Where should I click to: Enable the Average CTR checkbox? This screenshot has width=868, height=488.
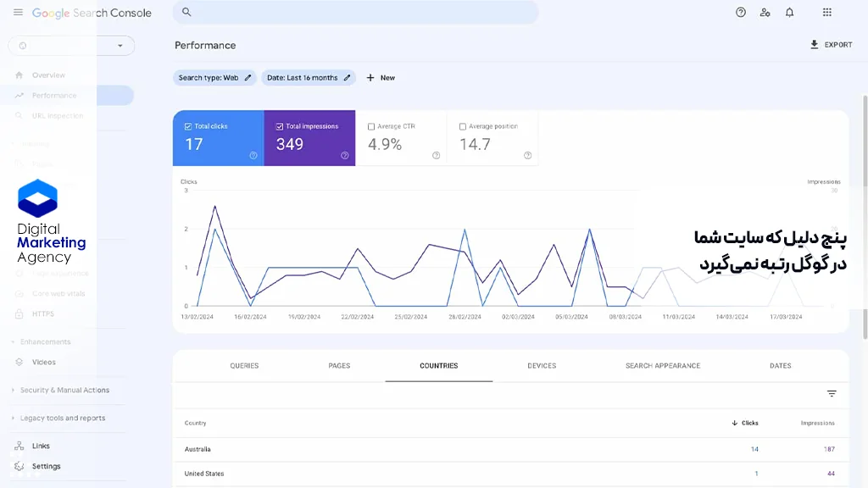click(371, 127)
